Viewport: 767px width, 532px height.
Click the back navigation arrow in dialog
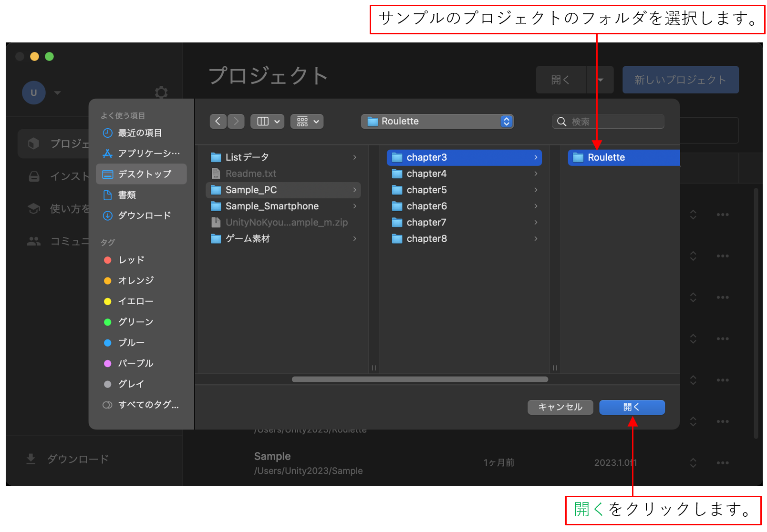click(x=218, y=121)
